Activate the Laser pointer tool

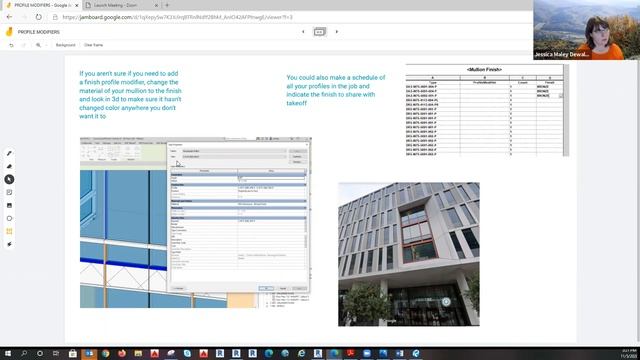coord(9,244)
